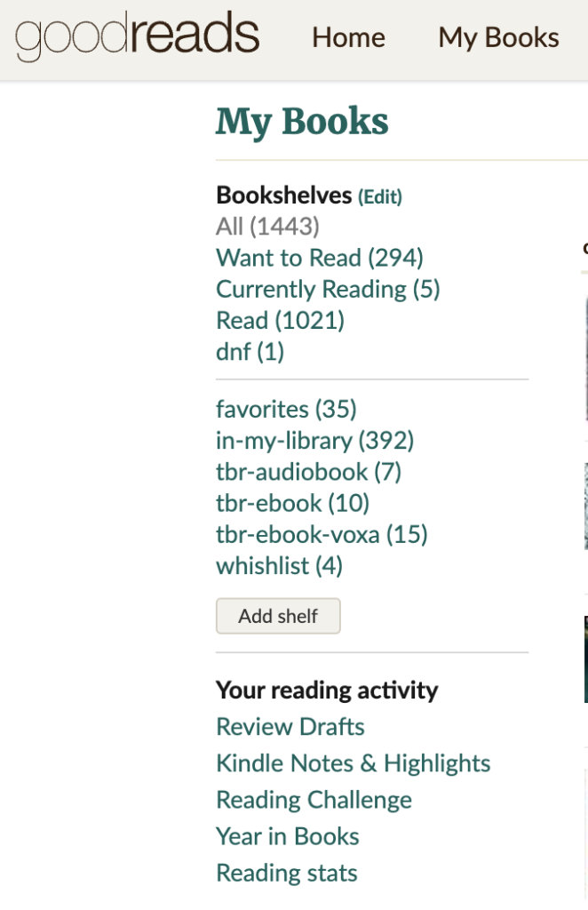588x910 pixels.
Task: Open Reading stats
Action: (x=287, y=873)
